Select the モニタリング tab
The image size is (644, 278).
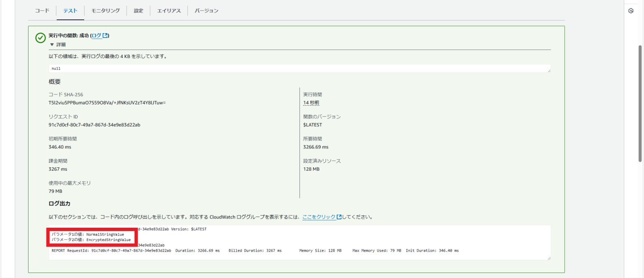click(105, 10)
